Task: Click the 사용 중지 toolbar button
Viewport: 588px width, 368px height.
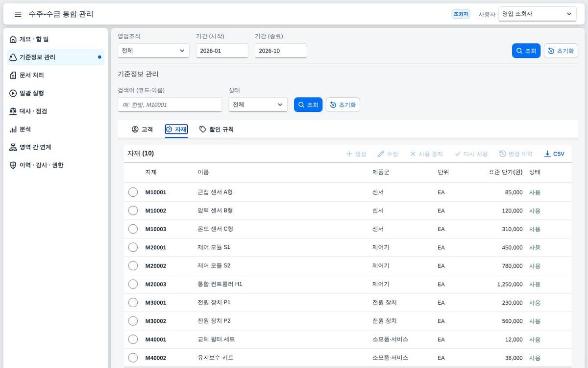Action: tap(426, 154)
